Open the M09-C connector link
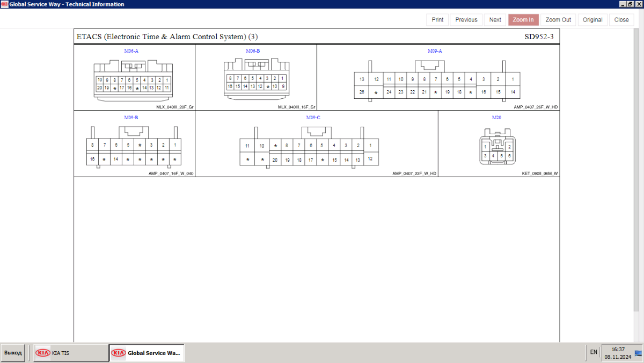The width and height of the screenshot is (644, 363). point(313,118)
